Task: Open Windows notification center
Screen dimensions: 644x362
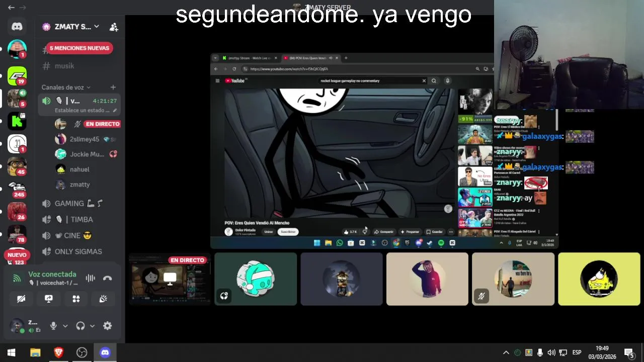Action: tap(629, 353)
